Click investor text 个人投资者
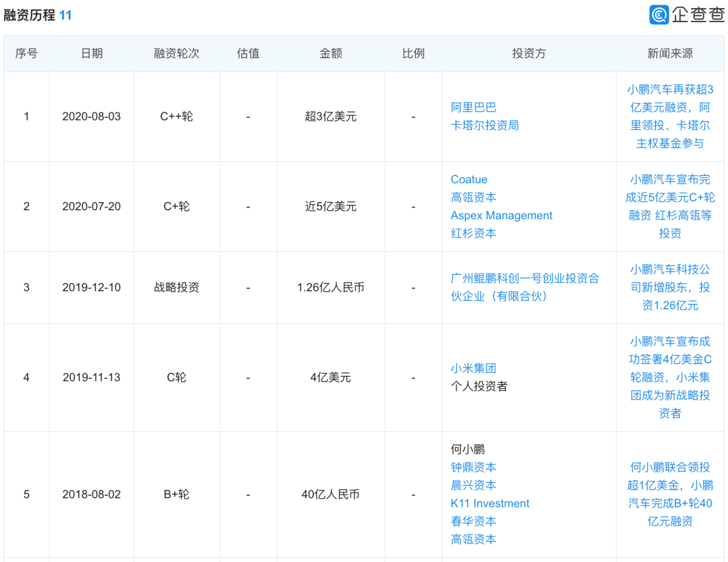Screen dimensions: 728x562 point(479,386)
